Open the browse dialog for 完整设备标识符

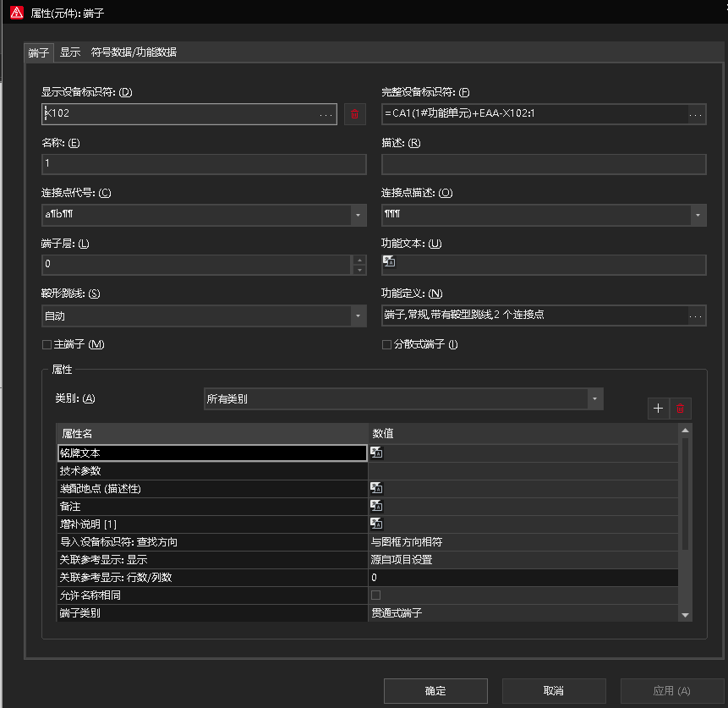(695, 114)
